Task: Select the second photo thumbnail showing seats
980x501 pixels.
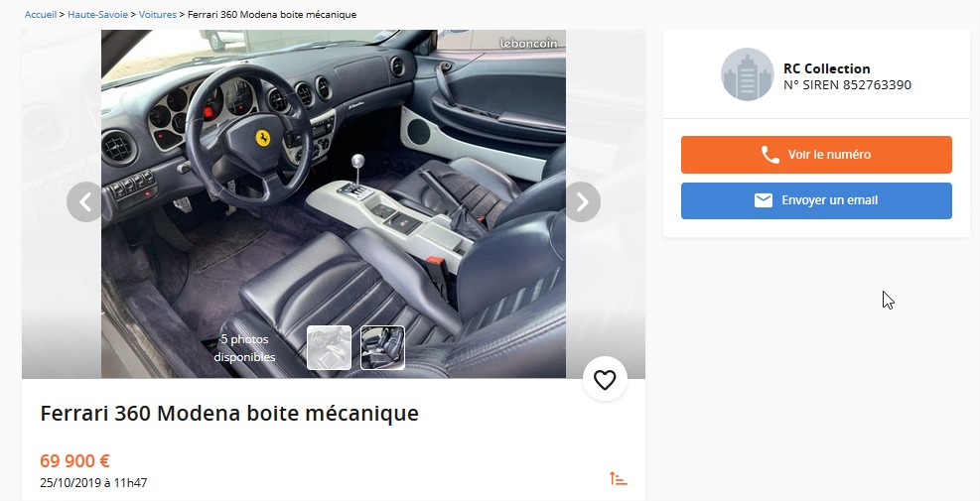Action: [x=382, y=347]
